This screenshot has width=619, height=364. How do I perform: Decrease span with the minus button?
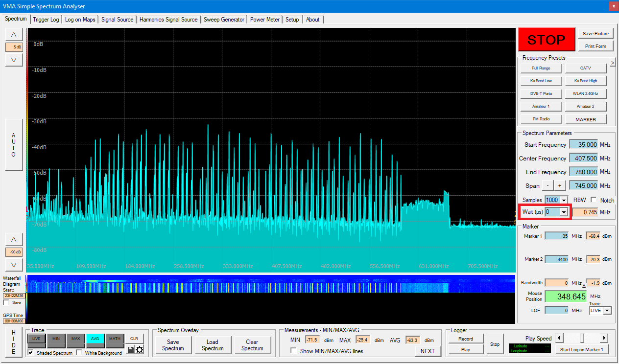(x=548, y=186)
